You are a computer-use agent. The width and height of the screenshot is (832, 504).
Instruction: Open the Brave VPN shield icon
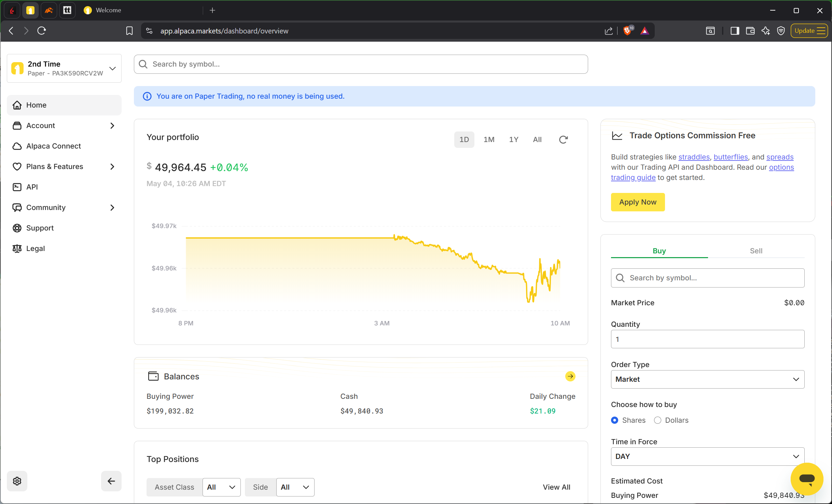coord(781,31)
